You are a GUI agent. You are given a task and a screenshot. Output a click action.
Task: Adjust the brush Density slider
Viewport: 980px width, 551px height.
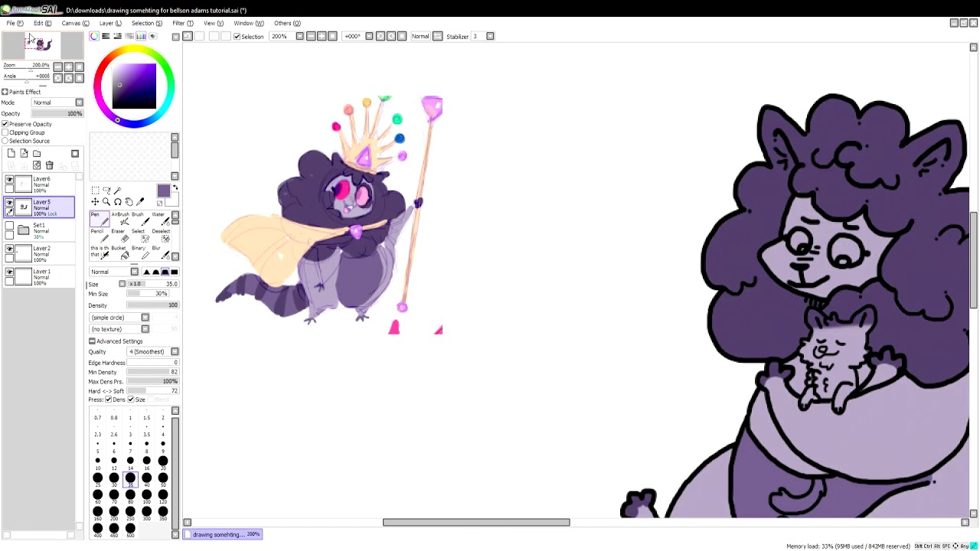(152, 305)
